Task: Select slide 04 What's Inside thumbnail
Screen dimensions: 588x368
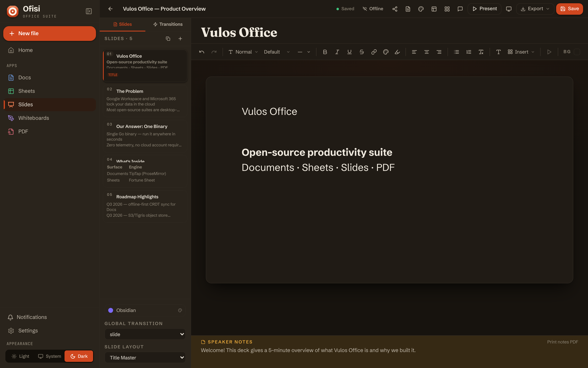Action: [145, 171]
